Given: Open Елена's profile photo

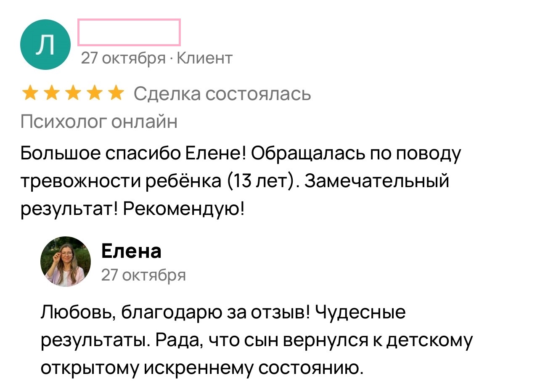Looking at the screenshot, I should pyautogui.click(x=66, y=261).
